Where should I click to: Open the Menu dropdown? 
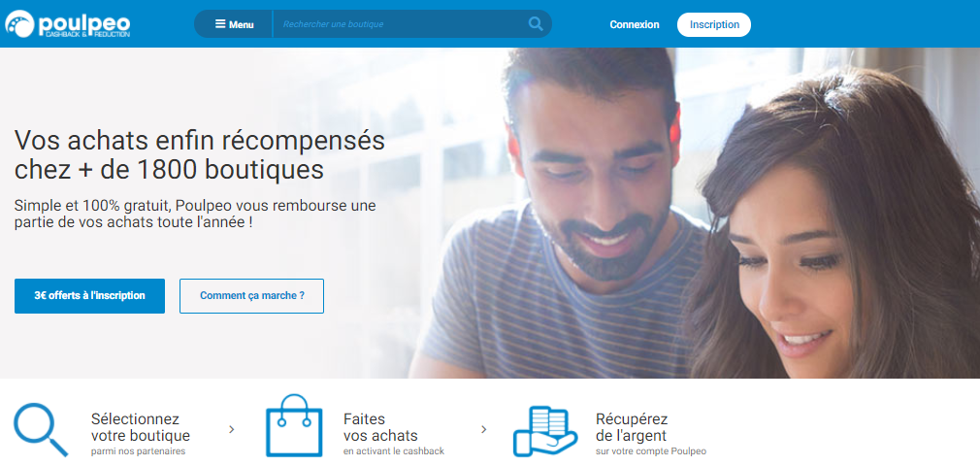(x=234, y=24)
